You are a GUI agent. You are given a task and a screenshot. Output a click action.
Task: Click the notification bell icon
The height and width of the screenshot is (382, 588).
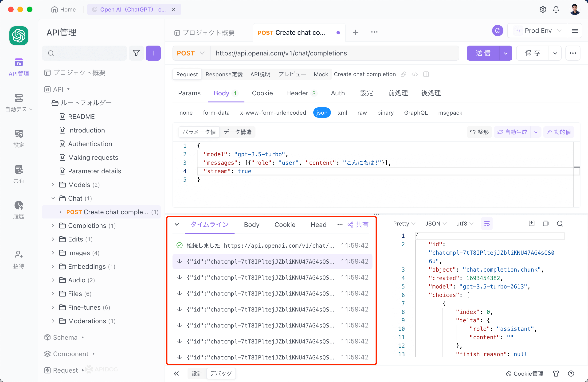coord(556,9)
